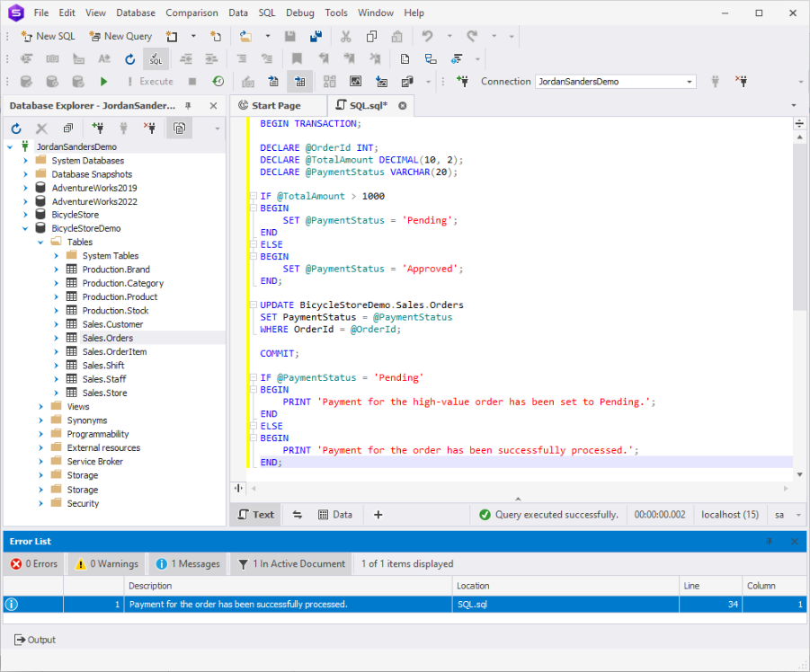Select the Sales.Customer table
This screenshot has width=810, height=672.
(112, 324)
